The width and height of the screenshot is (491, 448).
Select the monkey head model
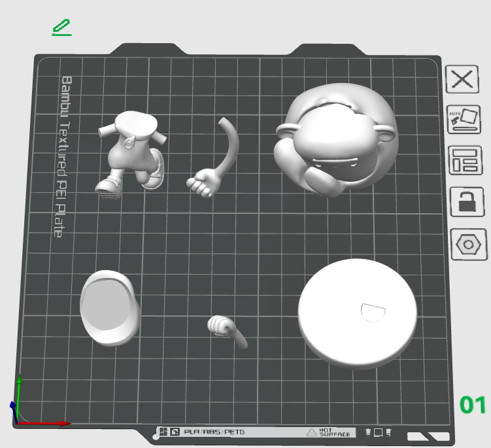point(336,140)
